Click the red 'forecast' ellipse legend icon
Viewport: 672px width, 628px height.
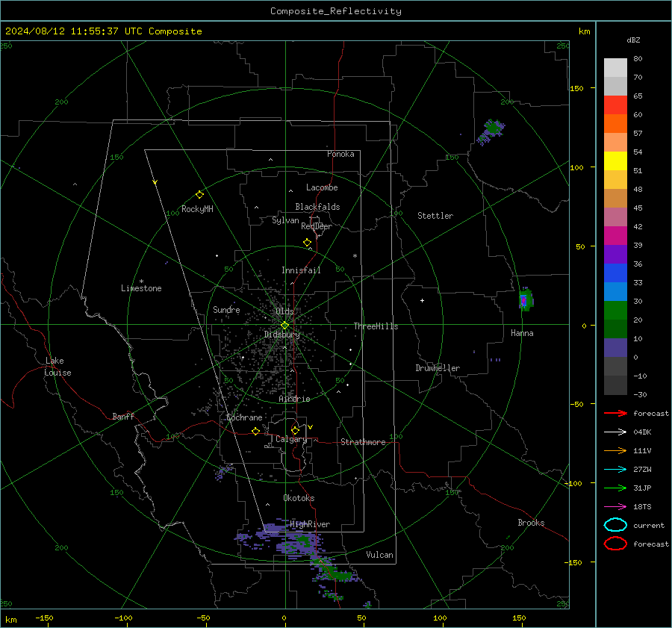point(615,544)
